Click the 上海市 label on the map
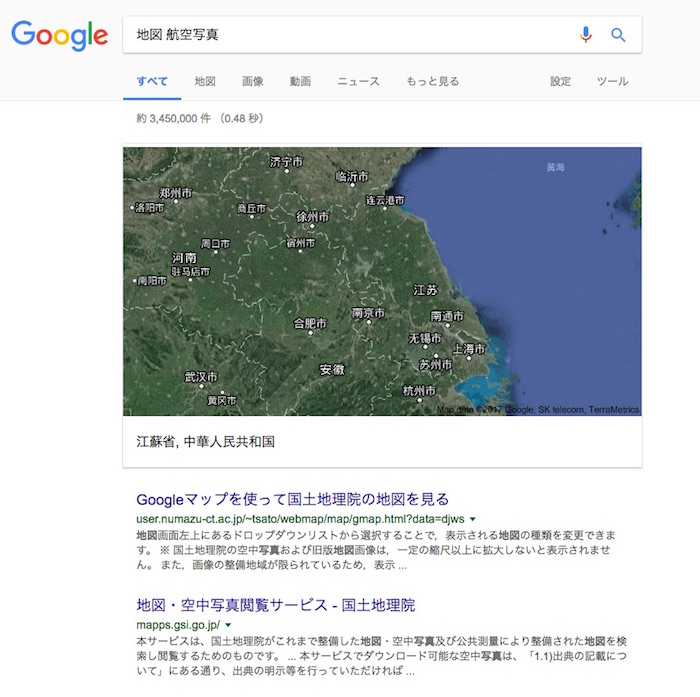Image resolution: width=700 pixels, height=697 pixels. 469,349
